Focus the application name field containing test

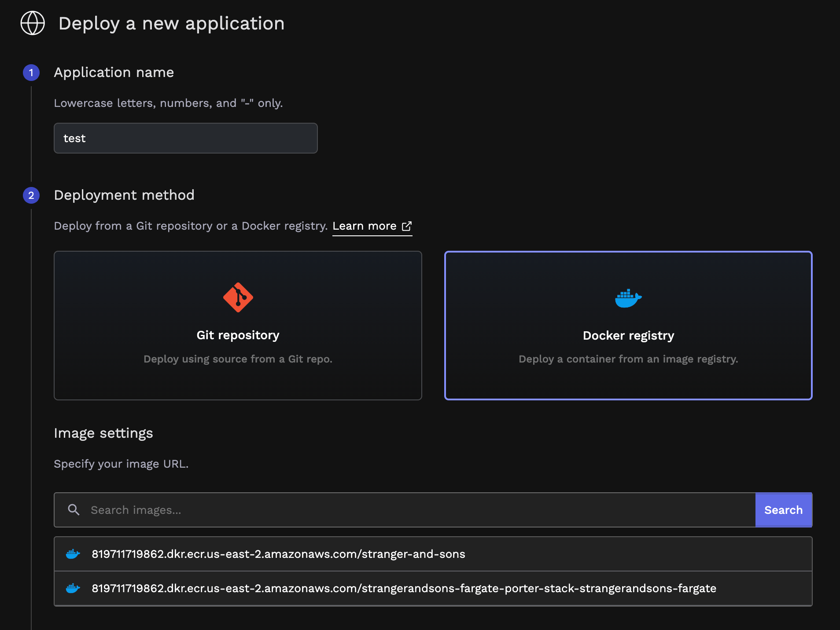(185, 138)
